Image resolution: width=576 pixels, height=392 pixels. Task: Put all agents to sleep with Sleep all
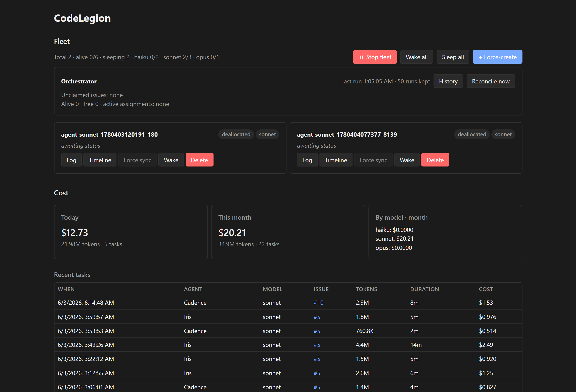tap(453, 57)
